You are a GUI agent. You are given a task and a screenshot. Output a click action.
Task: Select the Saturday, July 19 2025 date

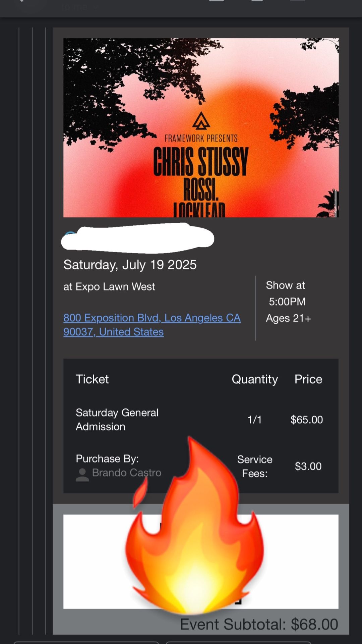[x=130, y=265]
